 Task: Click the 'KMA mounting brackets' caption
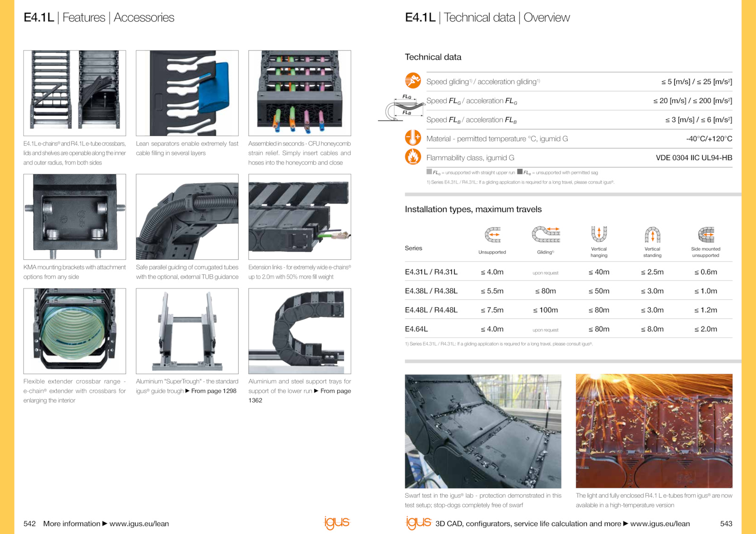point(75,272)
